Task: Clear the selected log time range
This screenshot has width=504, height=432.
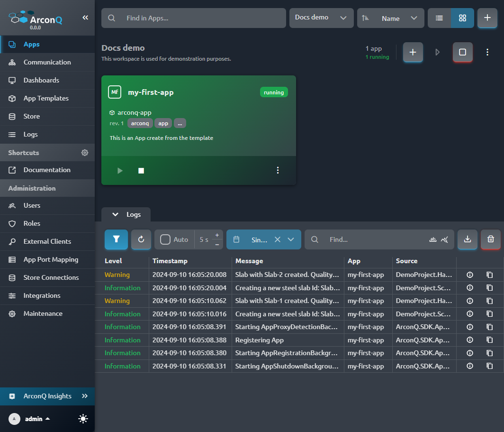Action: click(x=278, y=239)
